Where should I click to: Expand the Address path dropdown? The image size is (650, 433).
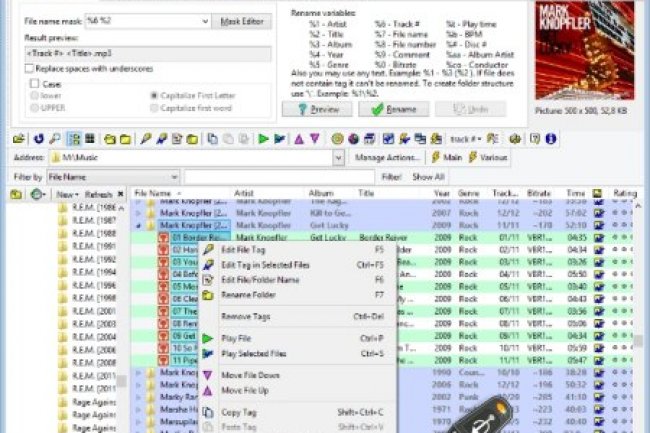[338, 158]
